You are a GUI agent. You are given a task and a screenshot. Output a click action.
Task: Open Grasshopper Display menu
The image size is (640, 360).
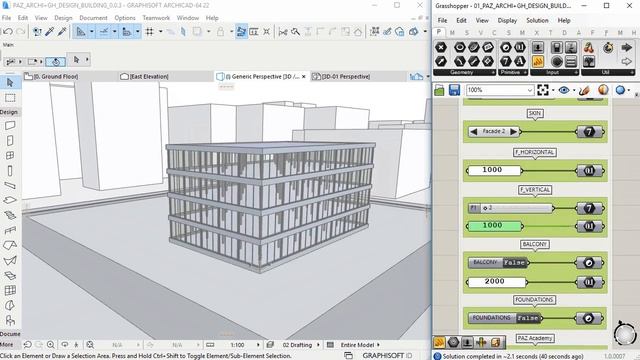point(507,20)
